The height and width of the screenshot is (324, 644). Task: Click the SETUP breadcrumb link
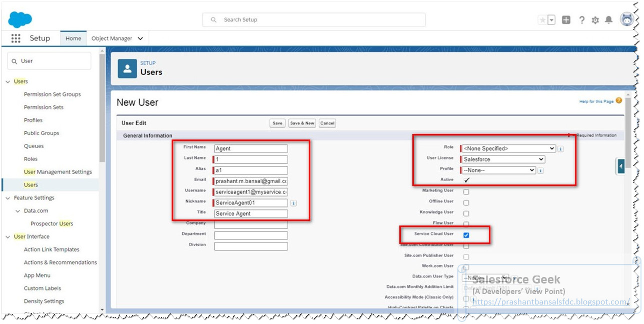pos(148,63)
